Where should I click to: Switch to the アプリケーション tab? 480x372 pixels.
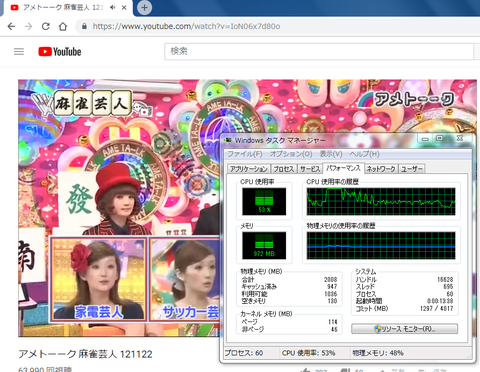tap(249, 169)
